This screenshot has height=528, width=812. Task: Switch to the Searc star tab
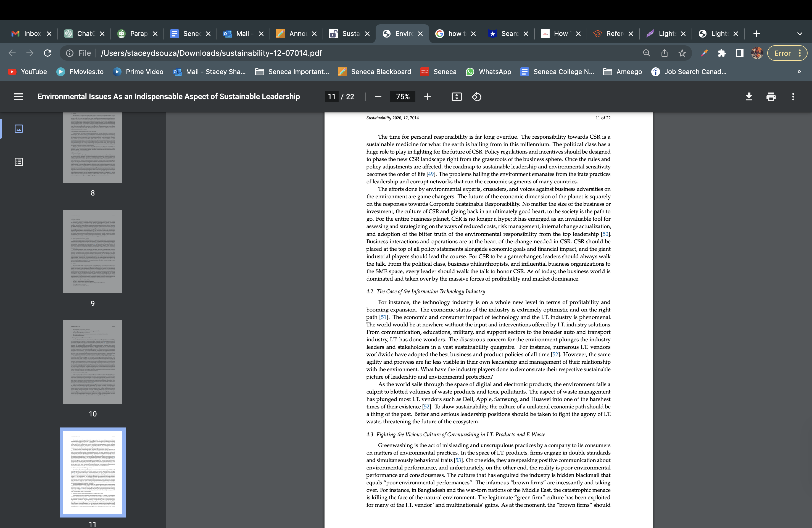click(x=503, y=34)
